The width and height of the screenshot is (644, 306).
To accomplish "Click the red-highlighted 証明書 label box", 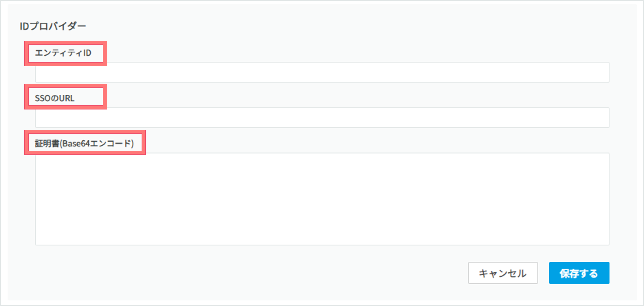I will click(85, 143).
